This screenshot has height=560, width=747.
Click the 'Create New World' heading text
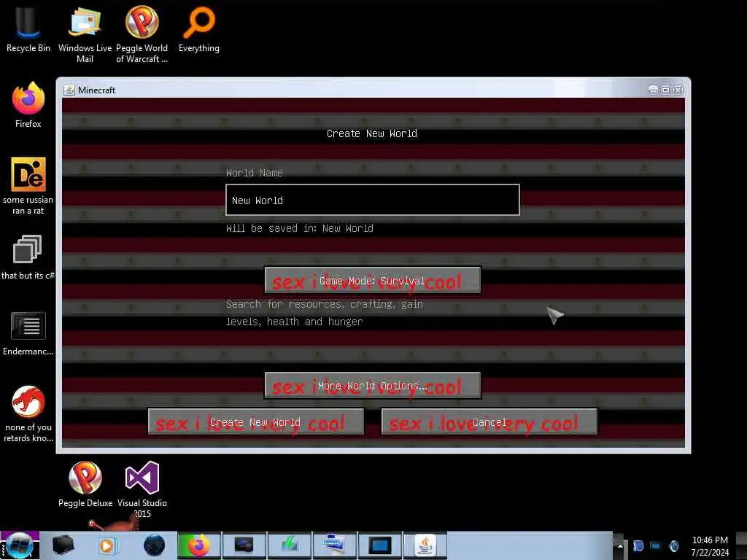pyautogui.click(x=372, y=134)
